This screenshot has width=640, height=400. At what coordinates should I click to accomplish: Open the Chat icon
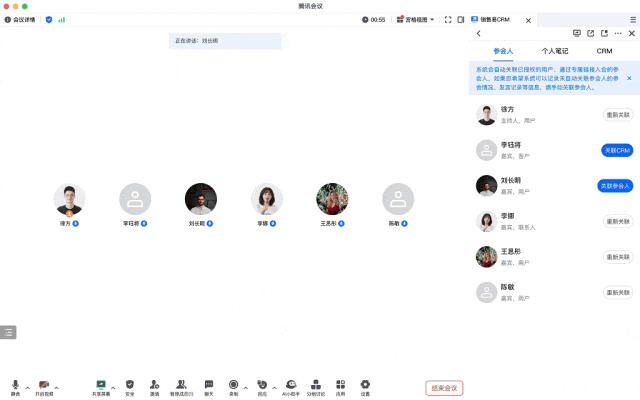pyautogui.click(x=209, y=386)
